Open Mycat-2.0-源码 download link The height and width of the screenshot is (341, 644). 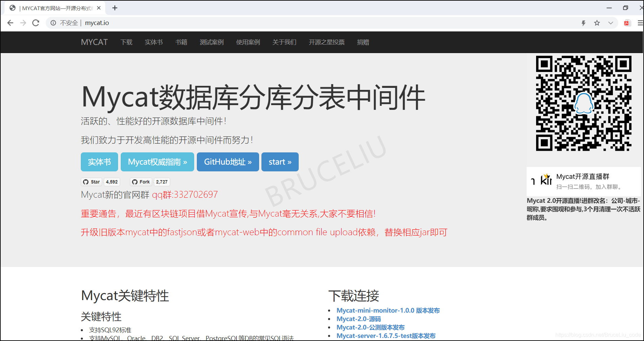(359, 319)
